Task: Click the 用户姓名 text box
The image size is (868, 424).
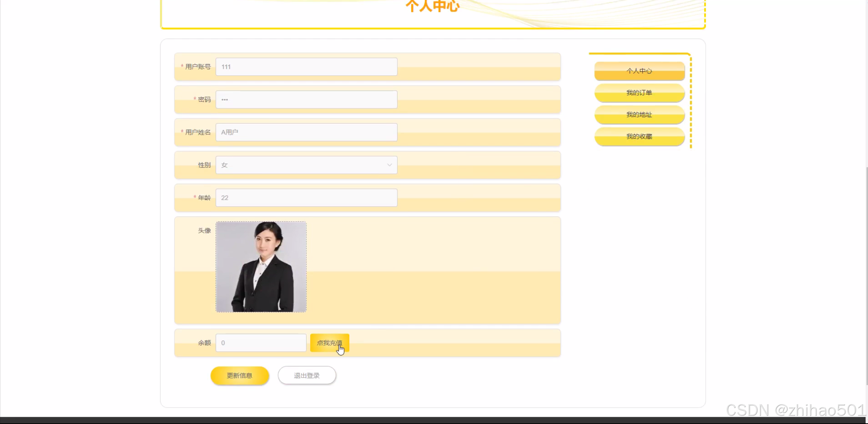Action: point(306,132)
